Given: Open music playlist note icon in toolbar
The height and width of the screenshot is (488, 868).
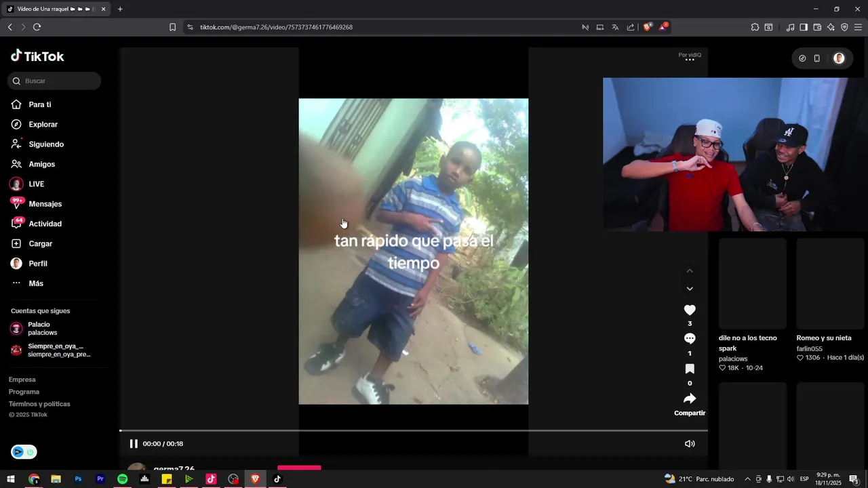Looking at the screenshot, I should 790,27.
